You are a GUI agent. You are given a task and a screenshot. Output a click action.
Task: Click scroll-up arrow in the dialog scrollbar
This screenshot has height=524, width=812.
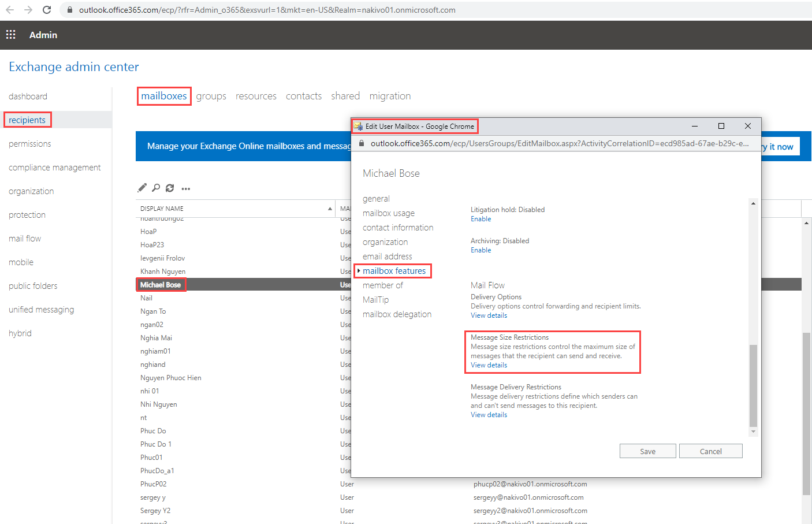point(753,203)
